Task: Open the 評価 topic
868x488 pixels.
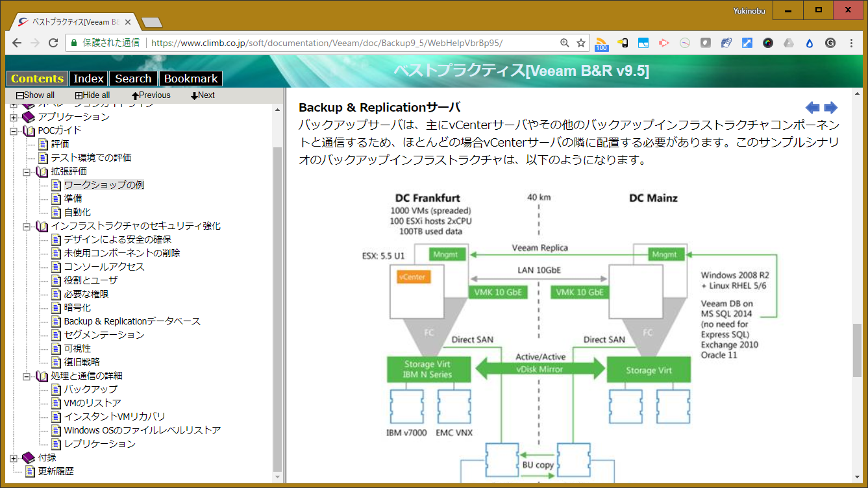Action: [60, 144]
